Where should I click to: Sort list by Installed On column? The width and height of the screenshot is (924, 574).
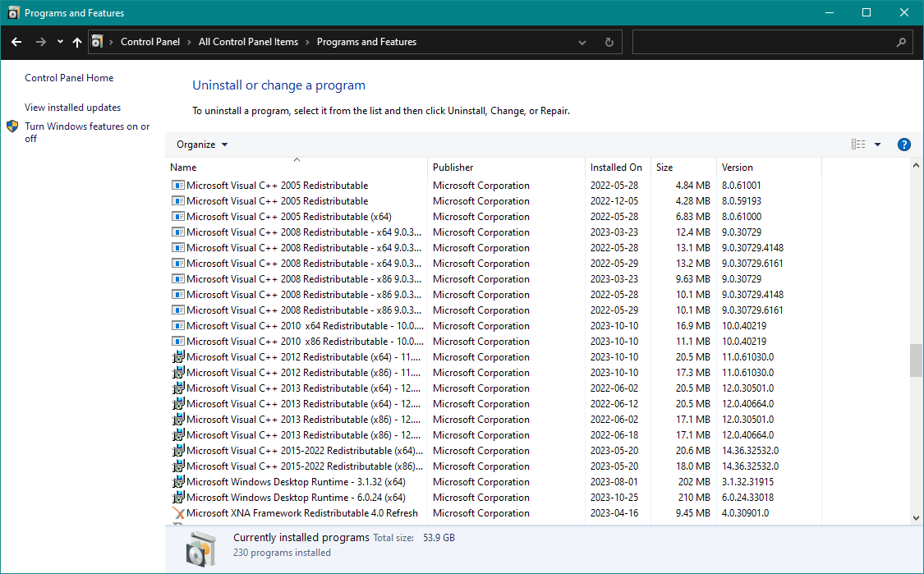(618, 168)
